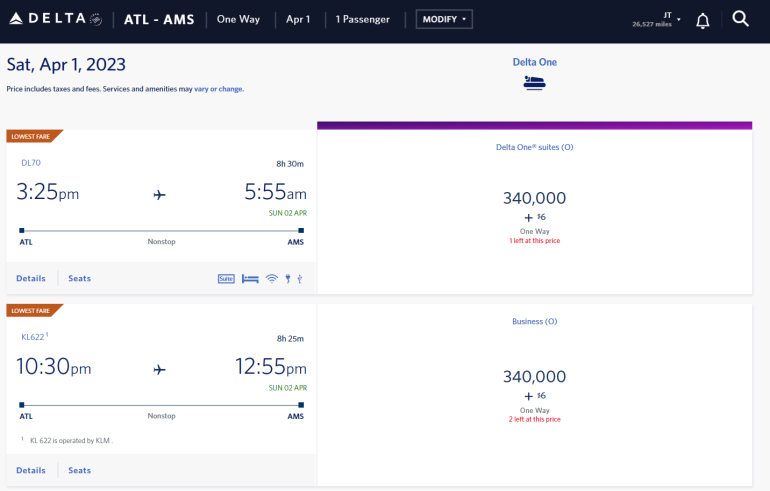Open notifications bell icon
This screenshot has width=770, height=491.
tap(703, 20)
